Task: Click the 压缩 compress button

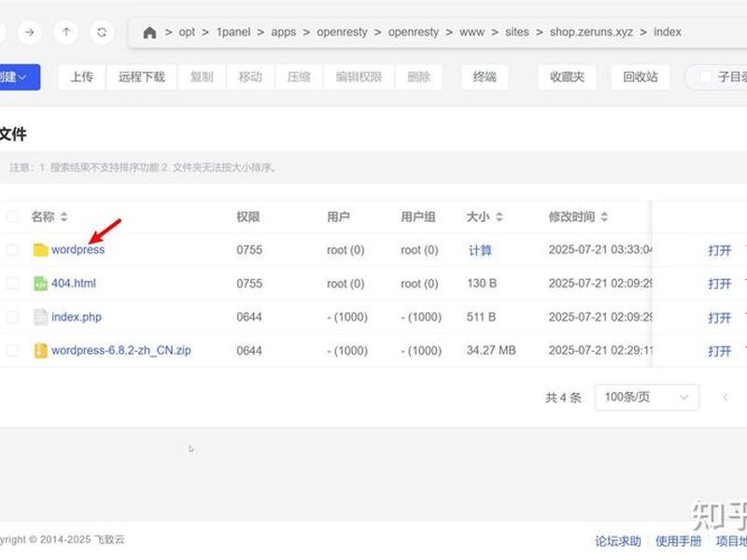Action: (x=299, y=77)
